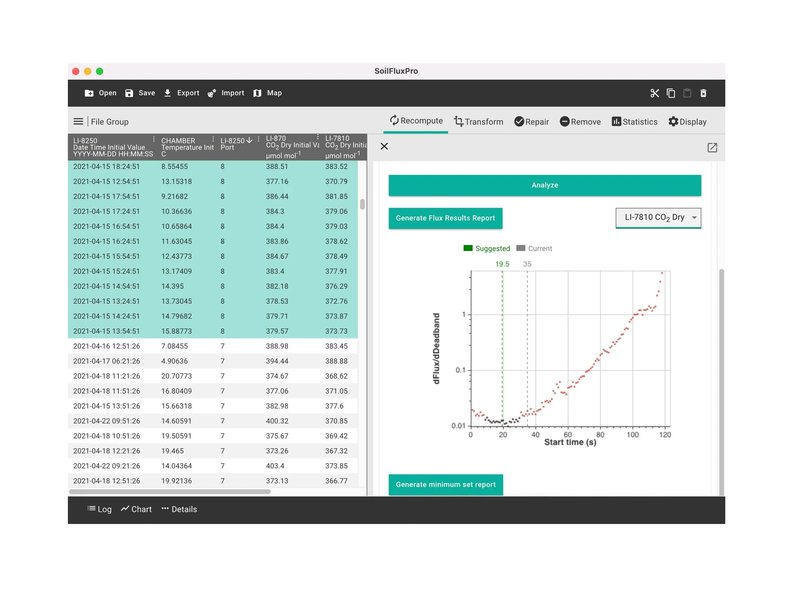
Task: Open the File Group hamburger menu
Action: pos(78,122)
